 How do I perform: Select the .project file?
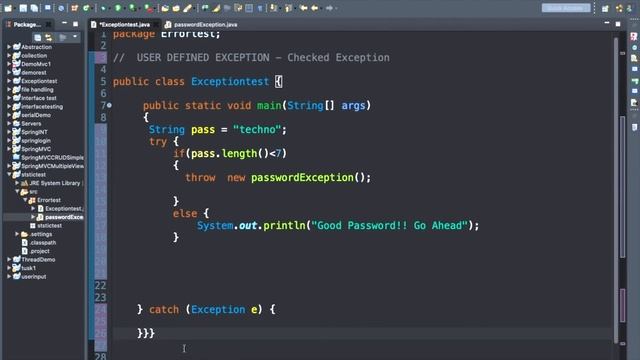[39, 251]
